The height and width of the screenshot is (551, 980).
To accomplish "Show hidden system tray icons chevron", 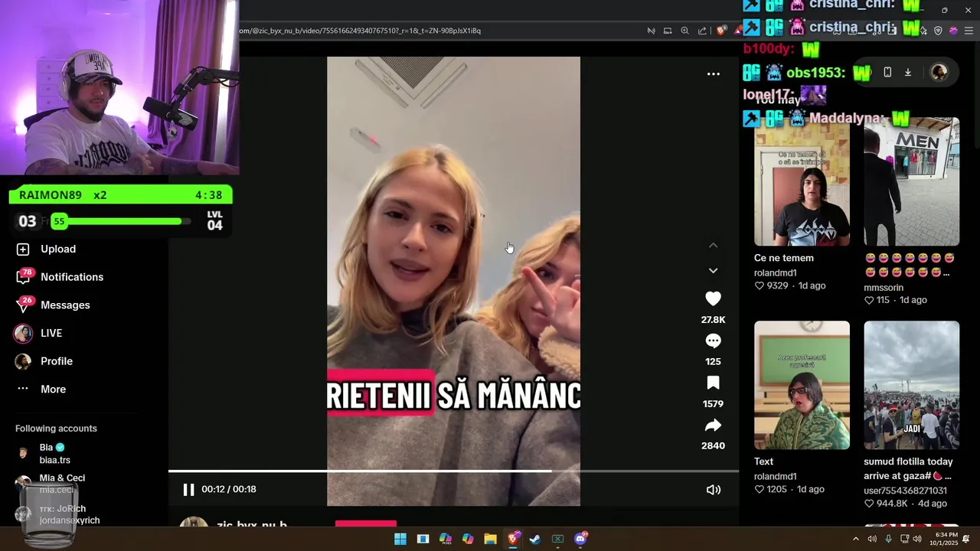I will 856,539.
